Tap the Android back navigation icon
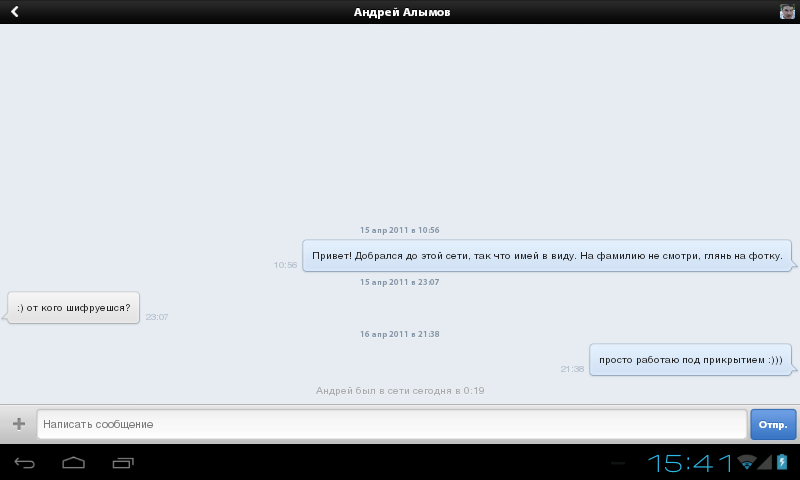Viewport: 800px width, 480px height. (x=25, y=462)
